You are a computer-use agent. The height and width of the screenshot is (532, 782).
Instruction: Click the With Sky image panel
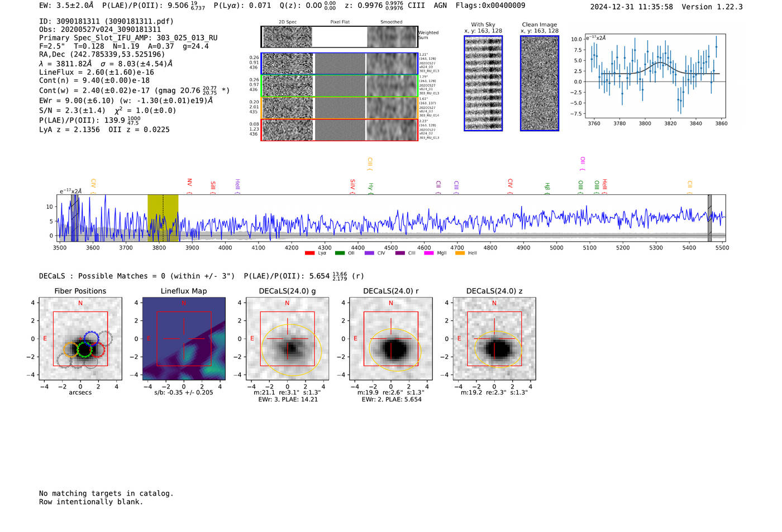483,83
